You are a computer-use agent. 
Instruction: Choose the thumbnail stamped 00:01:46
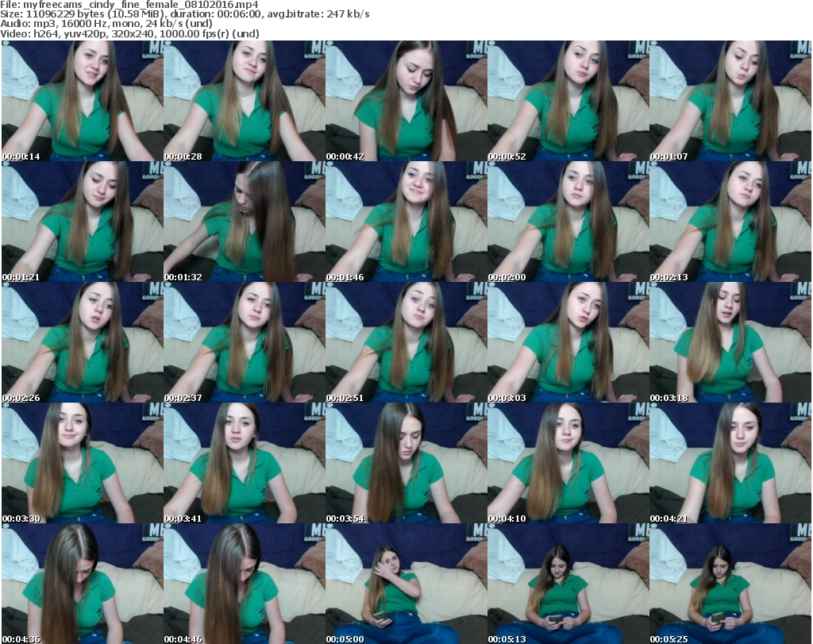pos(406,222)
